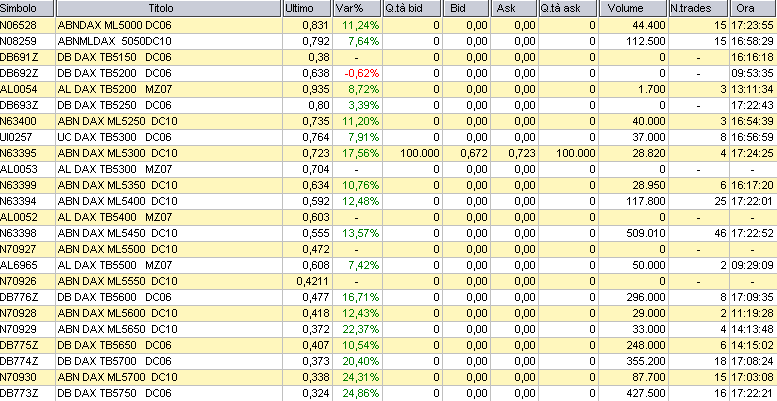The width and height of the screenshot is (777, 401).
Task: Click time 09:53:35 for DB692Z
Action: 752,73
